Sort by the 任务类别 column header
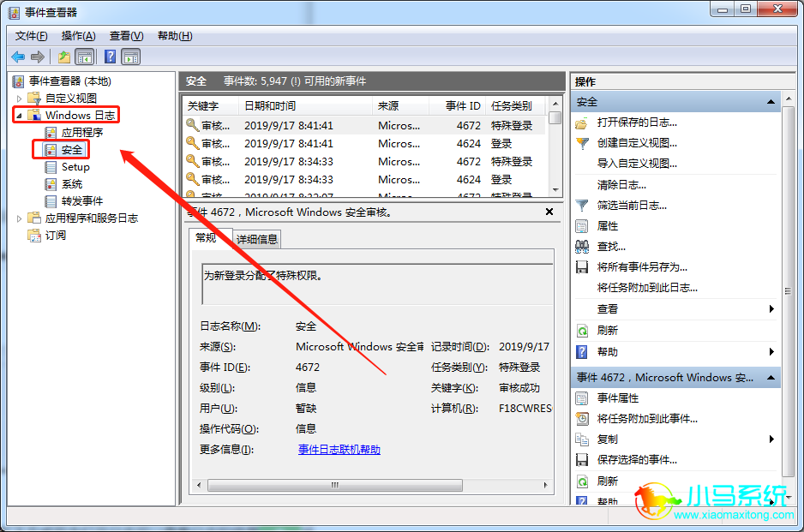 [515, 106]
